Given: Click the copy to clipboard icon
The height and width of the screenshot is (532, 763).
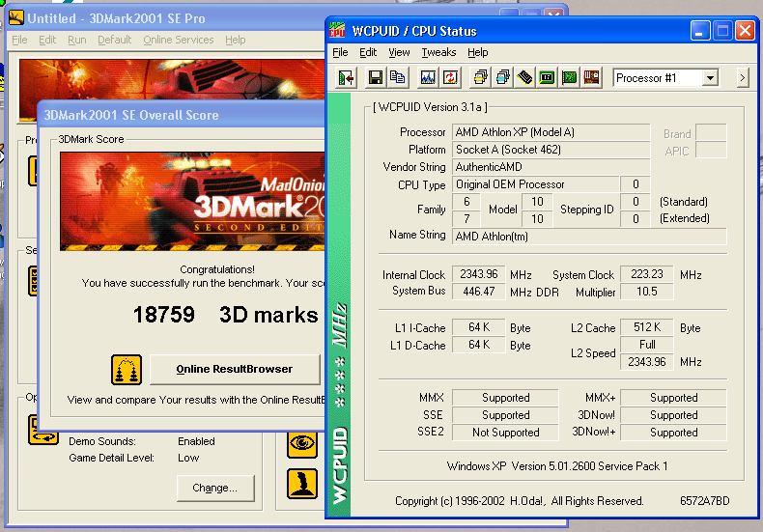Looking at the screenshot, I should pos(398,78).
